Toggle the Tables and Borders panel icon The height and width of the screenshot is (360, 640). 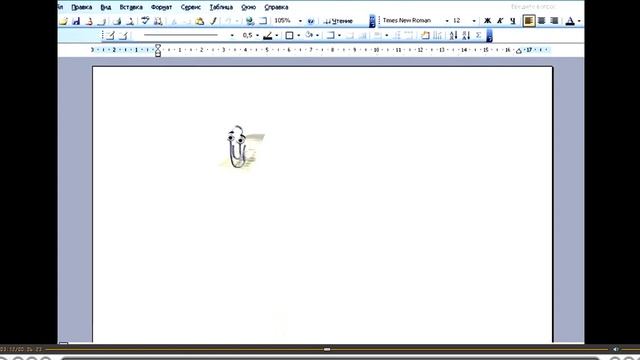pos(263,21)
